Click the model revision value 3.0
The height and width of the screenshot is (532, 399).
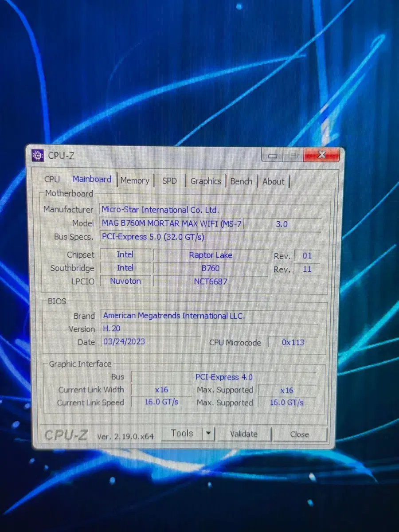click(x=282, y=224)
